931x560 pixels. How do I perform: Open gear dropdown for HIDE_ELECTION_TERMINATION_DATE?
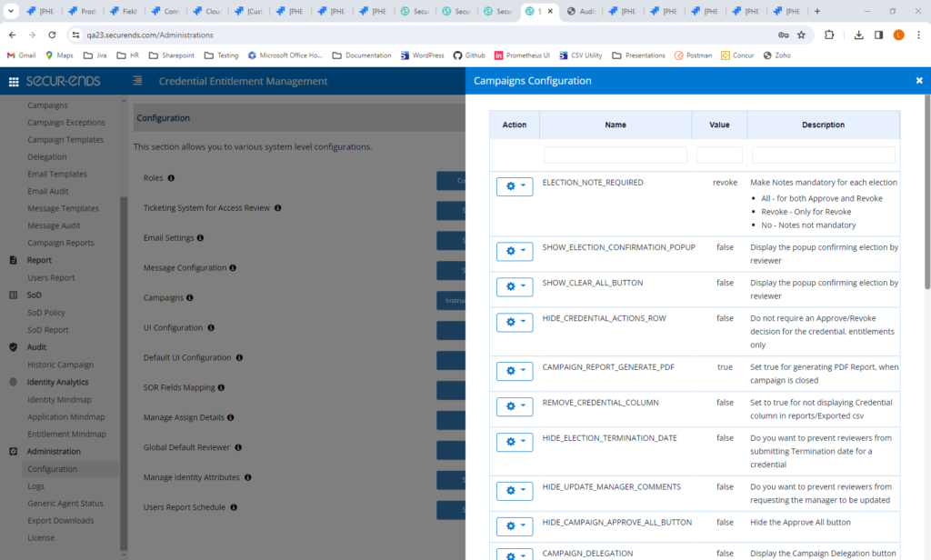click(x=515, y=443)
